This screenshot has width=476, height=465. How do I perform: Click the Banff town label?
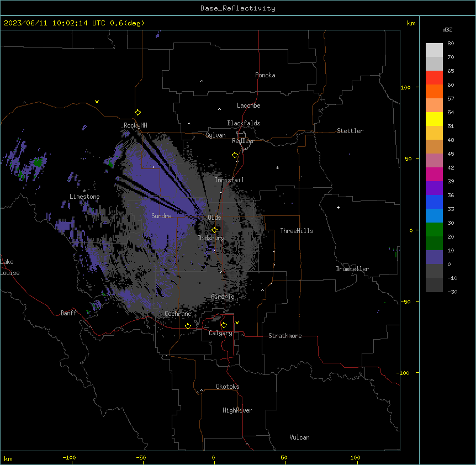(68, 313)
